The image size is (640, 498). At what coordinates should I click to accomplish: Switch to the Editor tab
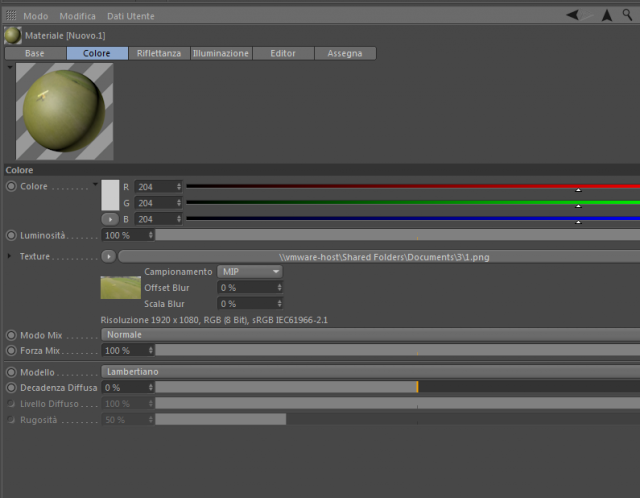point(283,53)
